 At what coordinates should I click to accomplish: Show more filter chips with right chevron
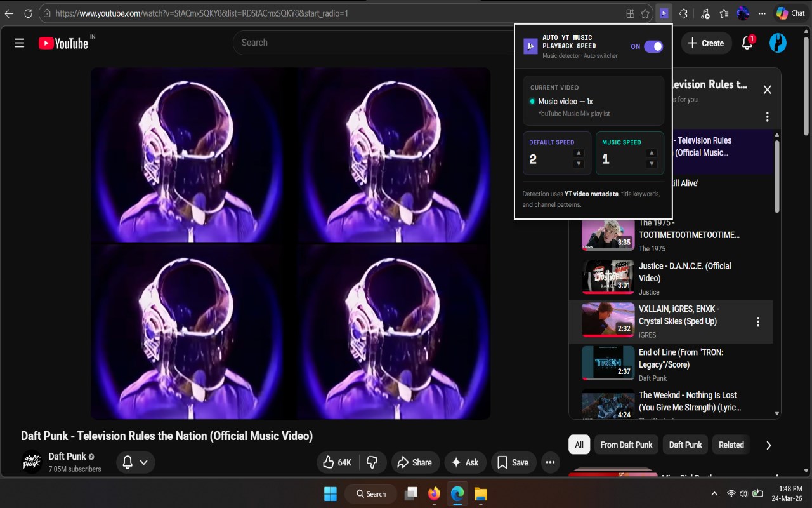tap(769, 445)
